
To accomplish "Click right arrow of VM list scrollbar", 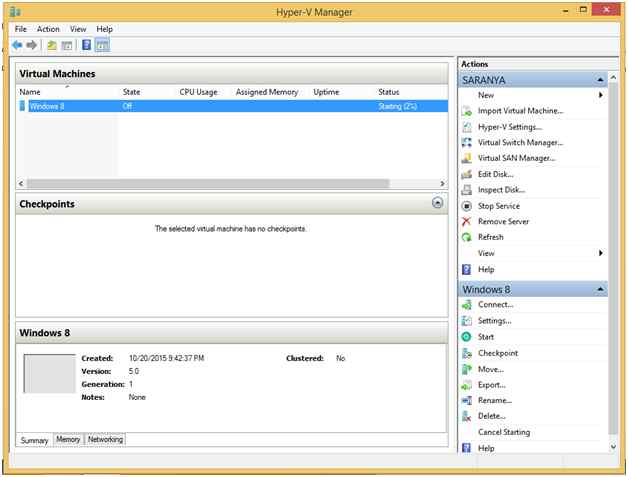I will (x=442, y=183).
